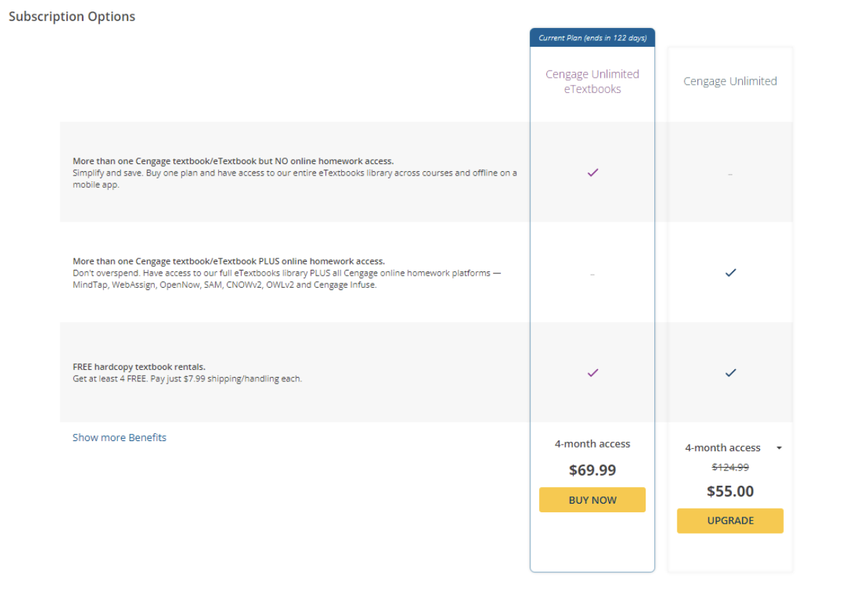Click the $55.00 discounted price

[730, 491]
